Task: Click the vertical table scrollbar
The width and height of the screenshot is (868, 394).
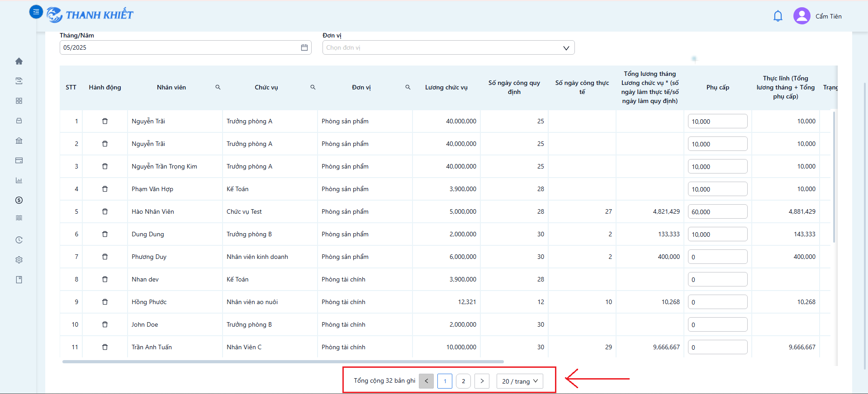Action: (834, 177)
